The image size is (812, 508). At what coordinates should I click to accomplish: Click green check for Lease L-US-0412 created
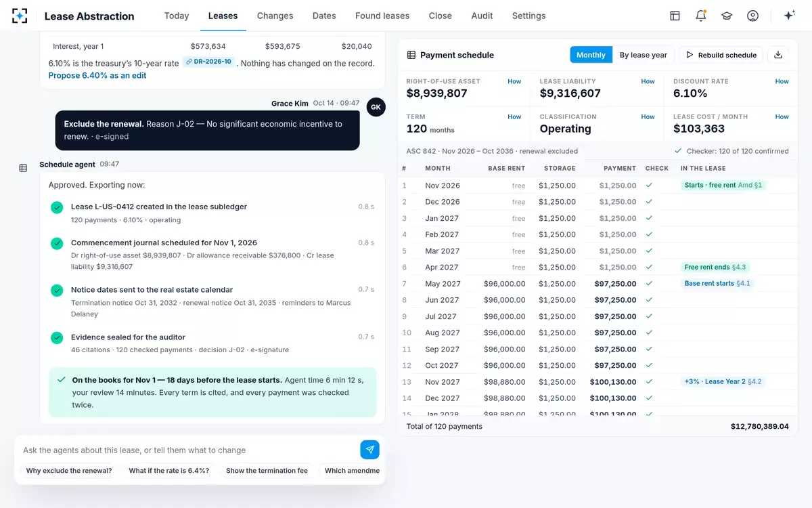(x=57, y=207)
